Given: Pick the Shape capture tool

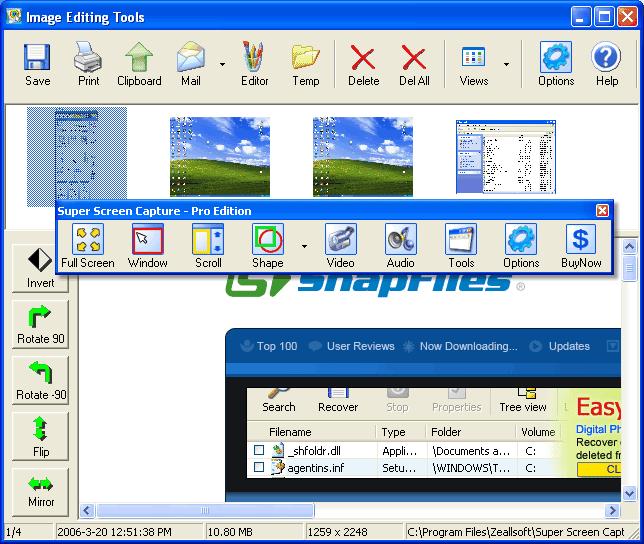Looking at the screenshot, I should coord(268,239).
